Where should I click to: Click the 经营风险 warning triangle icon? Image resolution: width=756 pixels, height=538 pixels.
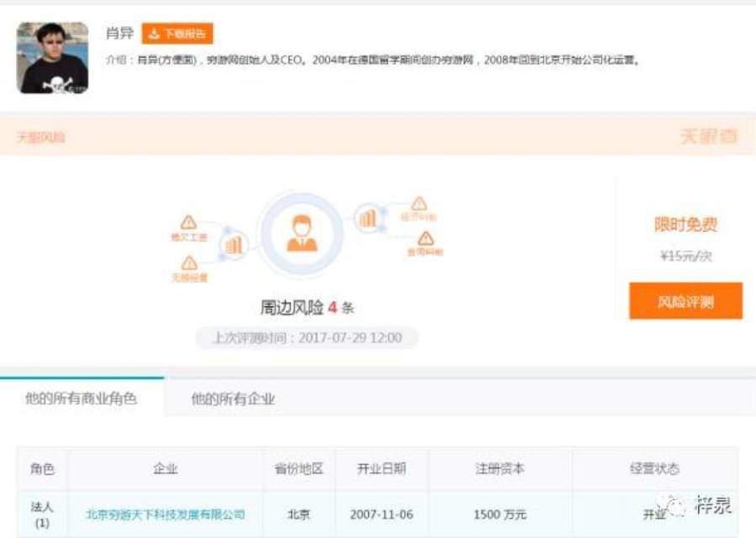pos(418,202)
